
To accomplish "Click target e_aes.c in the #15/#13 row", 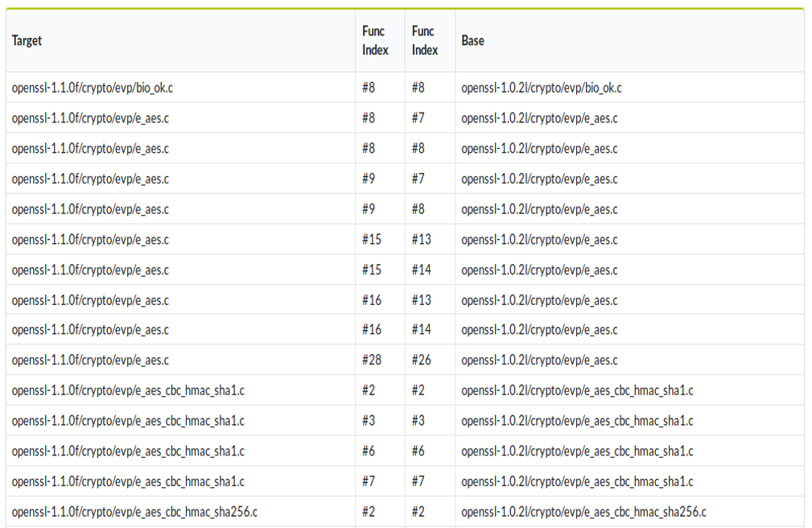I will 90,240.
